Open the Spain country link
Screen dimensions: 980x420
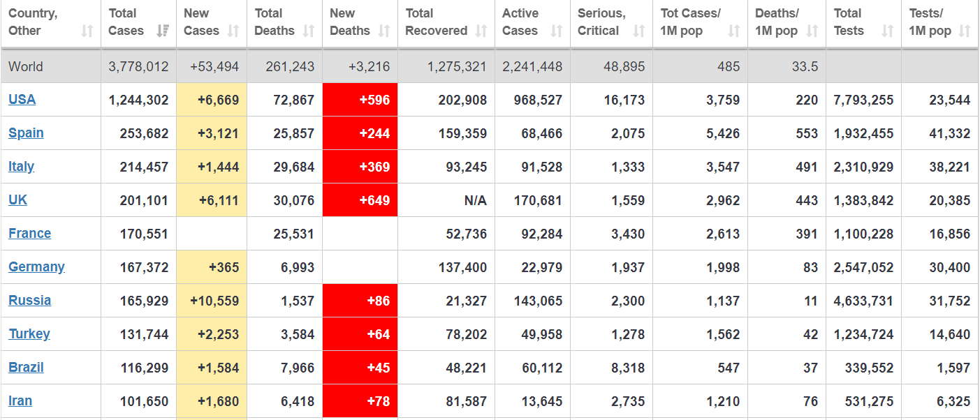(x=26, y=133)
